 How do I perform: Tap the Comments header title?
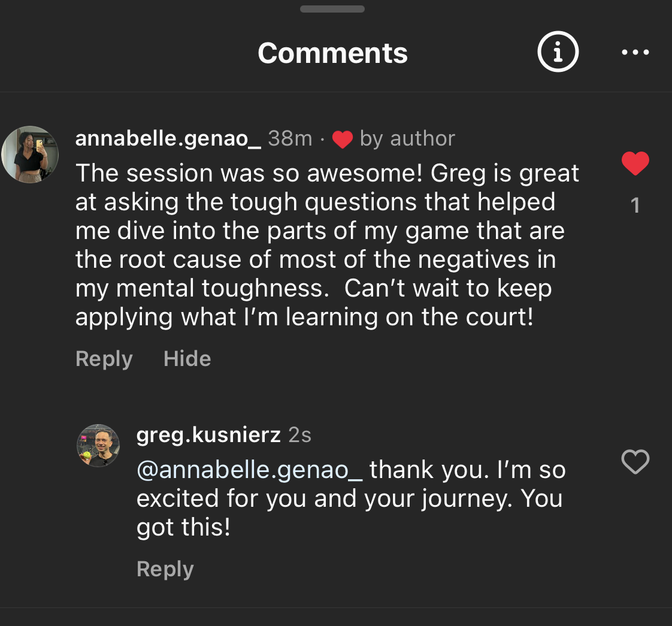(x=332, y=53)
